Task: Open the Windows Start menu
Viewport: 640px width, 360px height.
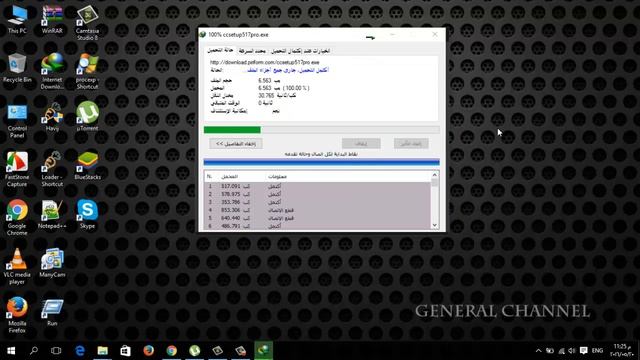Action: pos(11,351)
